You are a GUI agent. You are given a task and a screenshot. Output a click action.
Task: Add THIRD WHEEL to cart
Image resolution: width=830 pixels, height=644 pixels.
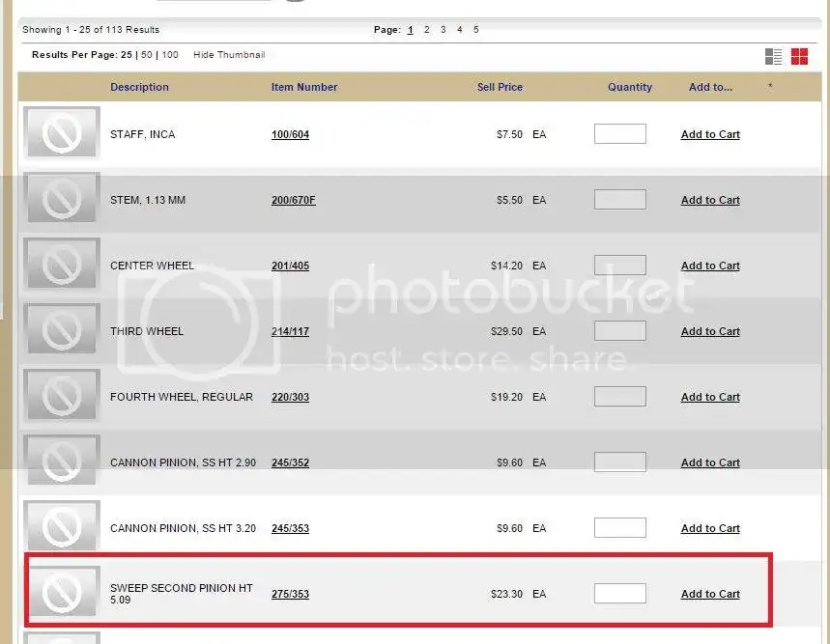tap(710, 331)
